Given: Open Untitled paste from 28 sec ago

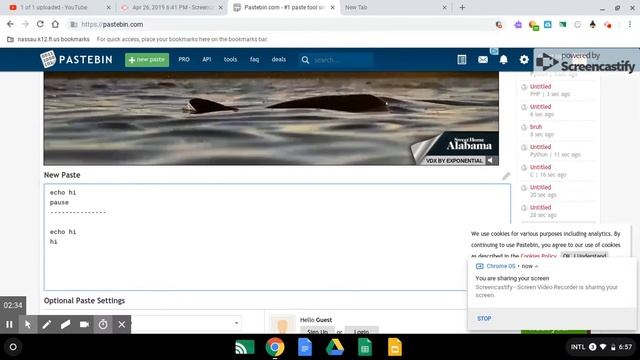Looking at the screenshot, I should [x=540, y=207].
